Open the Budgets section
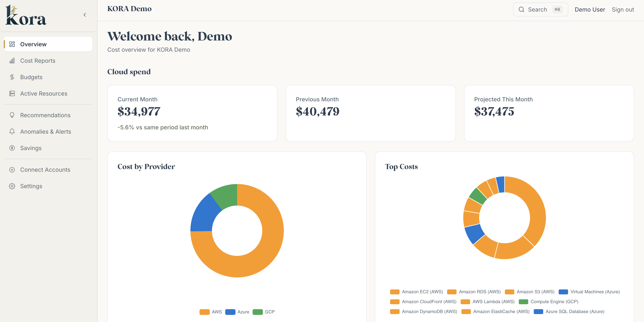The width and height of the screenshot is (644, 322). [x=48, y=77]
